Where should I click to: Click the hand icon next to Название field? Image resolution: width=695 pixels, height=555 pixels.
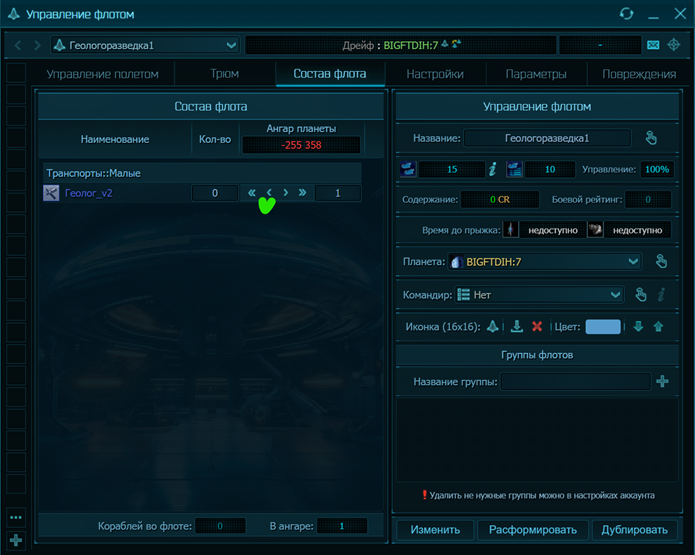[x=650, y=138]
